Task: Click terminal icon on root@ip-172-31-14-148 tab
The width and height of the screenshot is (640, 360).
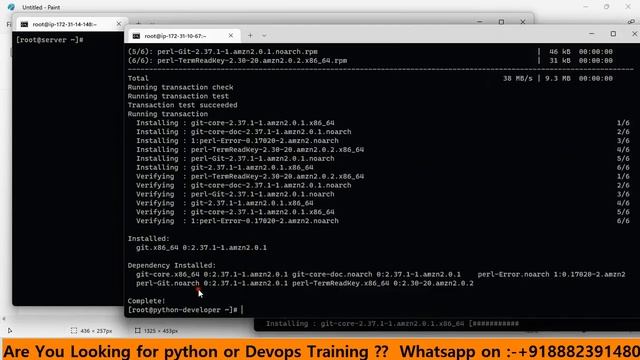Action: 24,24
